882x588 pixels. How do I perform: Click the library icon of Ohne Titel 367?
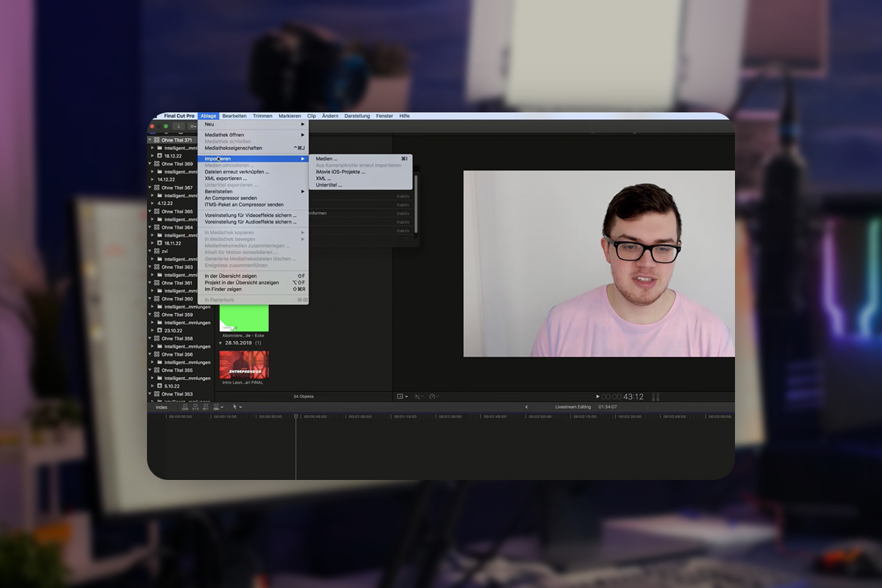[x=157, y=187]
